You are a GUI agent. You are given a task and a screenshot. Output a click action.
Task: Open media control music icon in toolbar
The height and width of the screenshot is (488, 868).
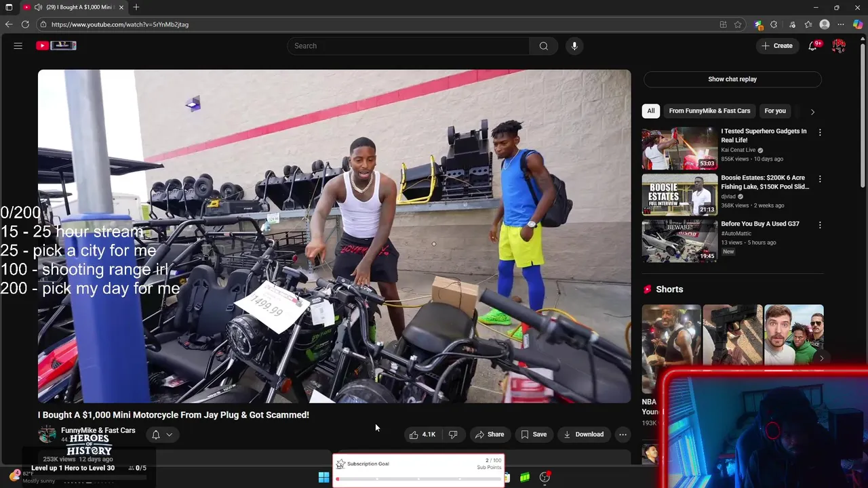[792, 24]
